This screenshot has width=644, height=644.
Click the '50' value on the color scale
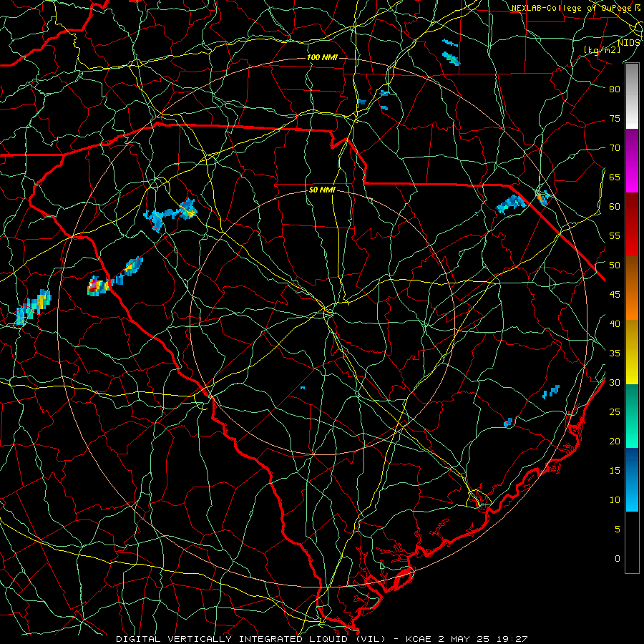tap(615, 265)
